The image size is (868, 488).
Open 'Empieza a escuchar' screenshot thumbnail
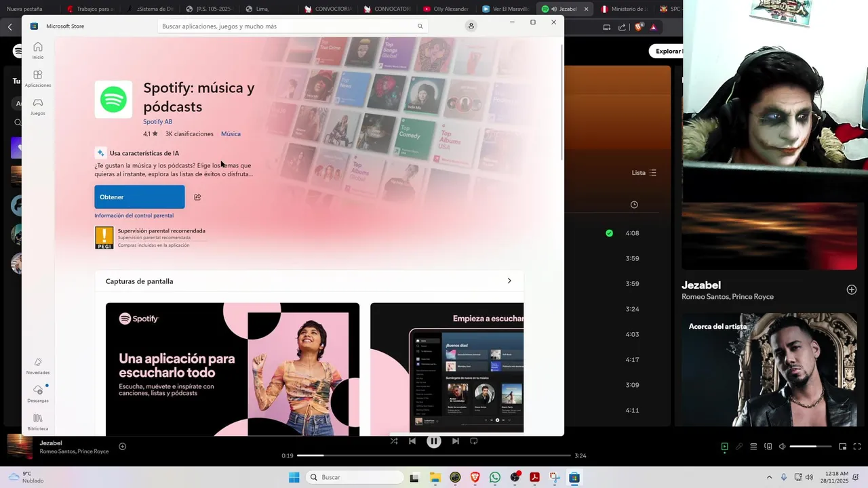tap(447, 369)
